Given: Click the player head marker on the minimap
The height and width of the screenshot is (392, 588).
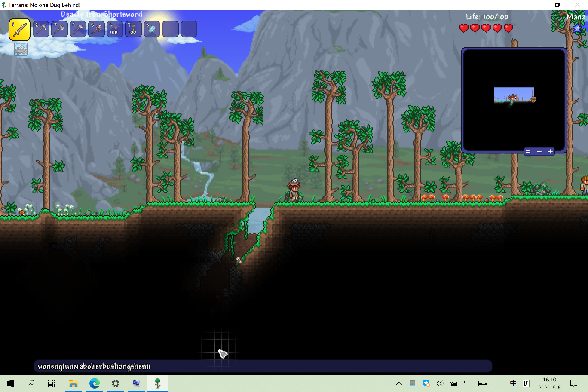Looking at the screenshot, I should tap(512, 98).
